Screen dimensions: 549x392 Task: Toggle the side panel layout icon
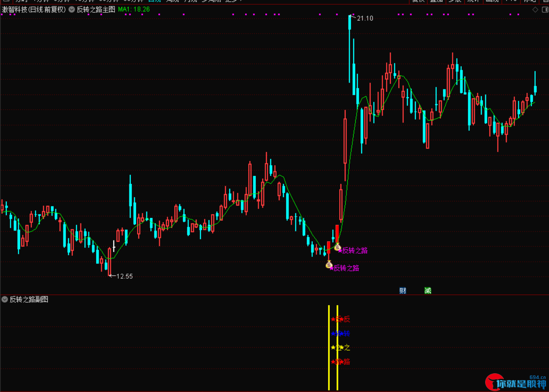click(545, 9)
